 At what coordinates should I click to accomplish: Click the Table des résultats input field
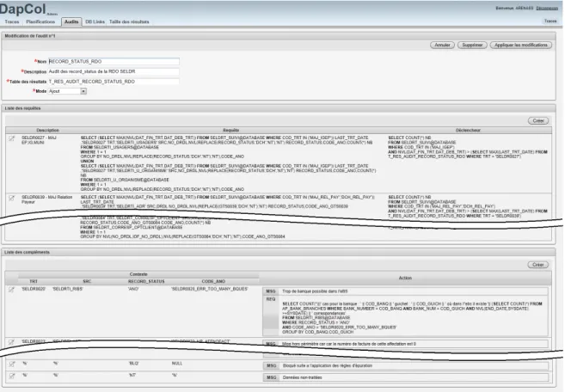pyautogui.click(x=114, y=82)
